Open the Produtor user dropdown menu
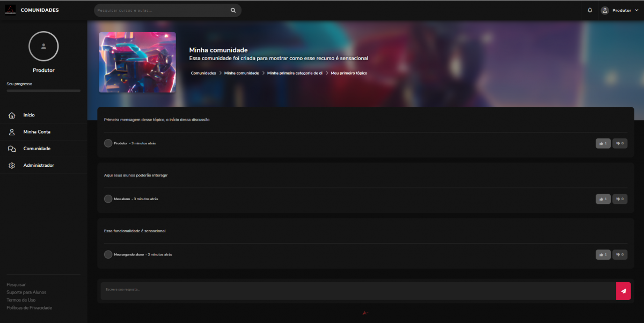 coord(620,10)
